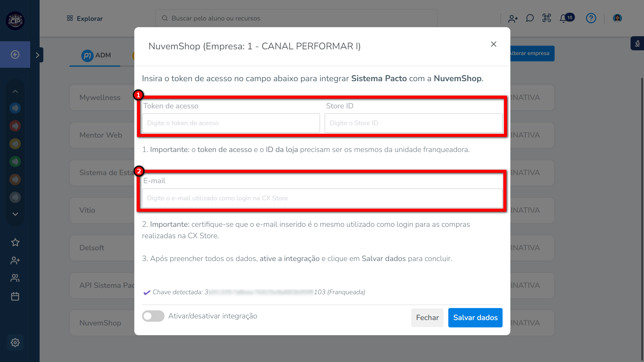Click the add person sidebar icon
This screenshot has height=362, width=644.
(15, 260)
